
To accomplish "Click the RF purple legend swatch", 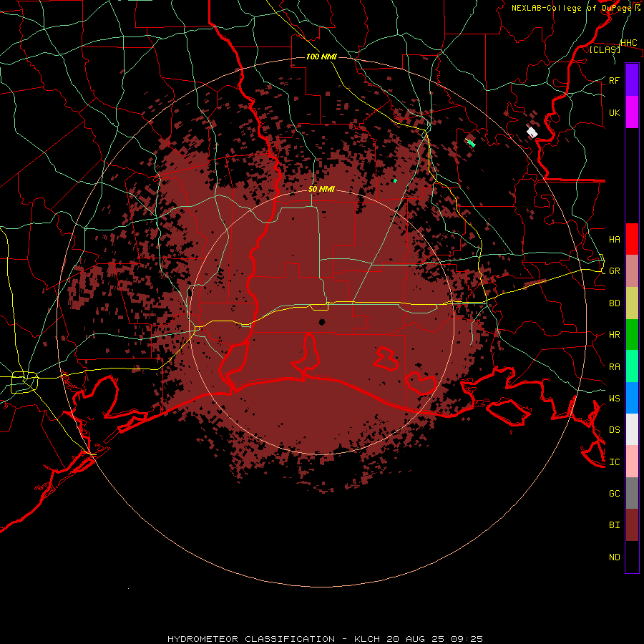I will (x=632, y=80).
